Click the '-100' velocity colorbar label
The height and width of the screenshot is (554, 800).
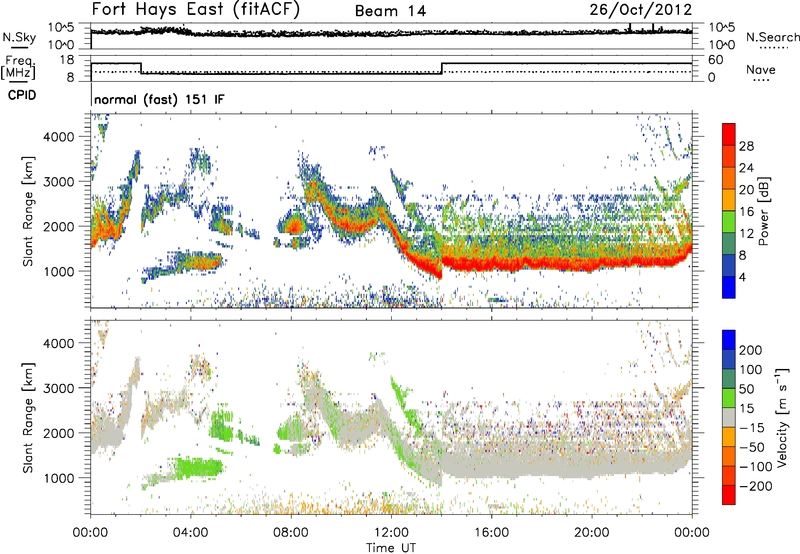(755, 467)
